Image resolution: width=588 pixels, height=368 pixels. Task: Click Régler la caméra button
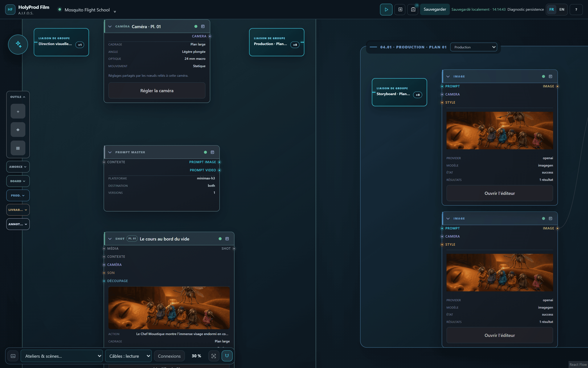[157, 91]
